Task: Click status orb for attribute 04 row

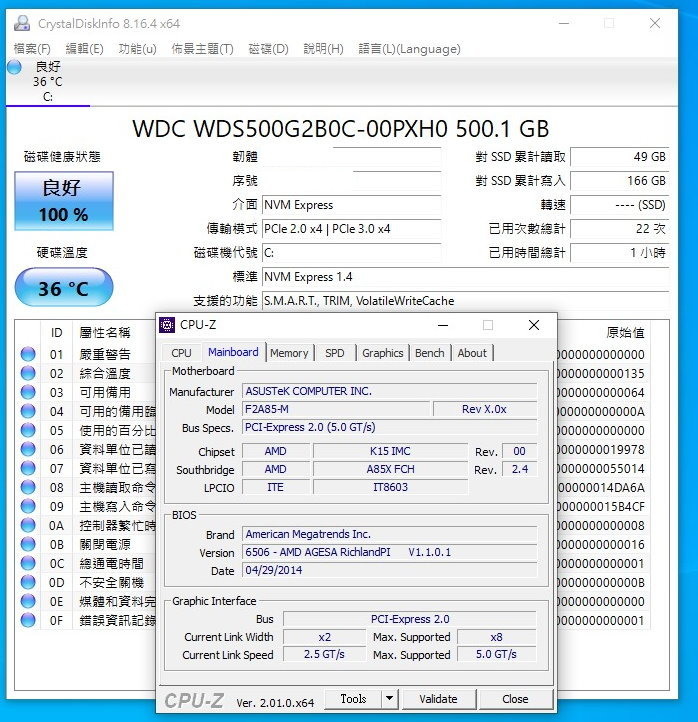Action: coord(28,411)
